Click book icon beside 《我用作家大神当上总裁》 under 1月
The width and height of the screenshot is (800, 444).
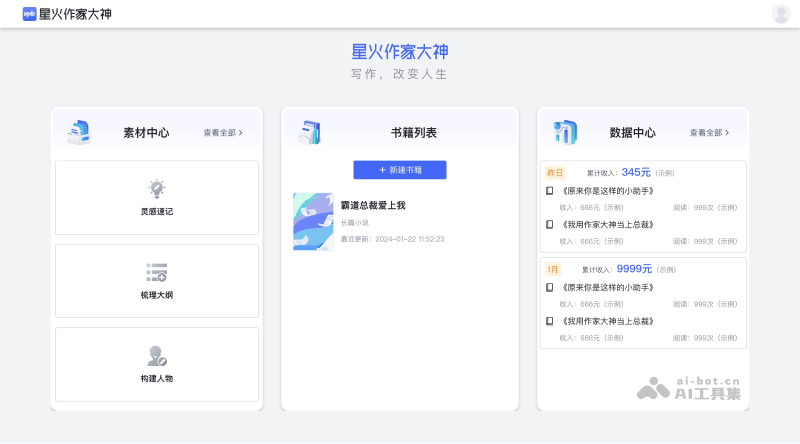tap(549, 321)
